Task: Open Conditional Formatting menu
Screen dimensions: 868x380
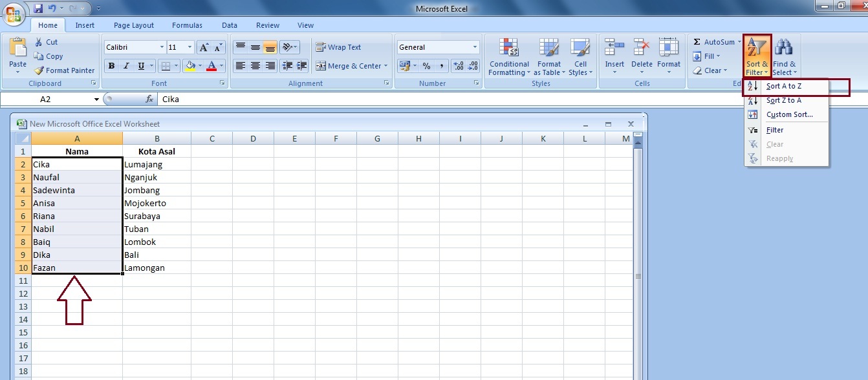Action: click(510, 57)
